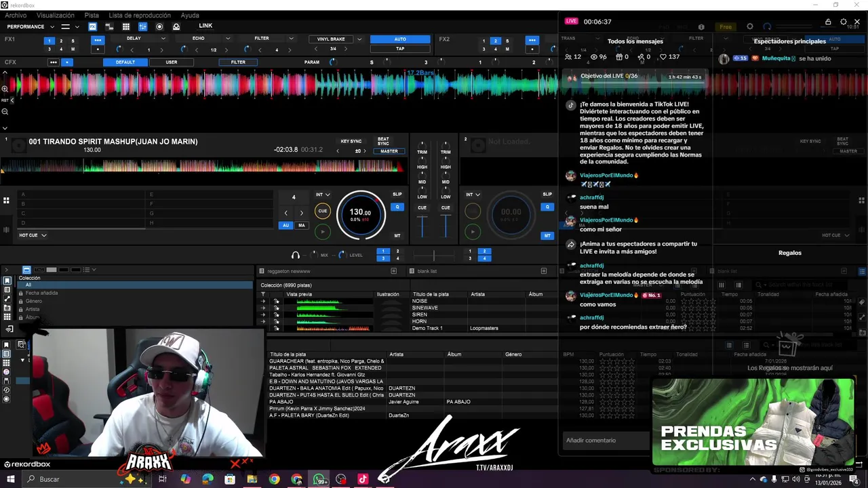Assign FX1 to the master channel M
The width and height of the screenshot is (868, 488).
(x=73, y=49)
